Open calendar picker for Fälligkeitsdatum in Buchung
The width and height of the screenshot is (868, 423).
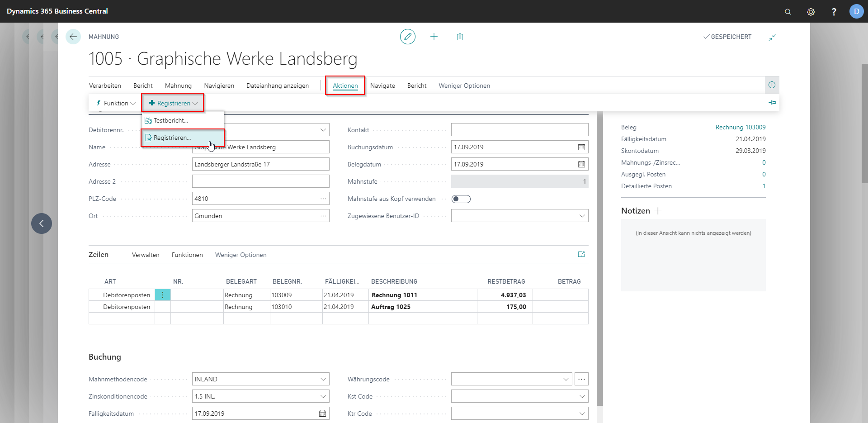coord(322,413)
